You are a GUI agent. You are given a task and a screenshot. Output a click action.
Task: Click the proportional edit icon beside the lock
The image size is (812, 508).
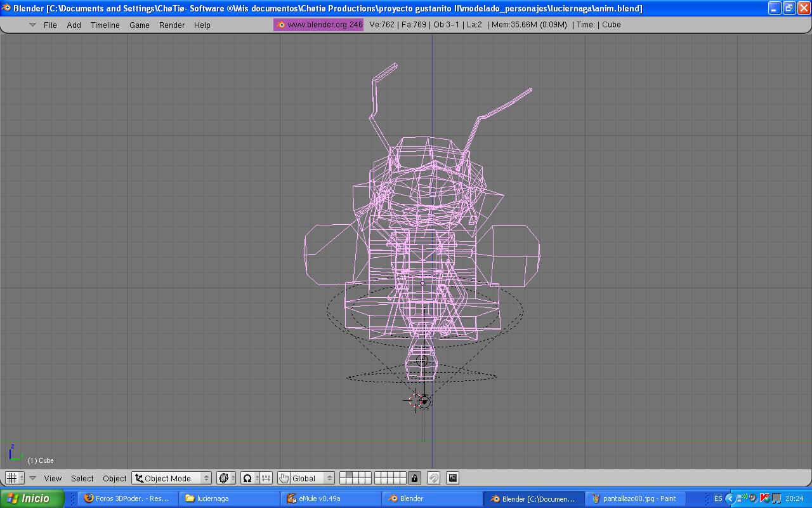(x=434, y=478)
